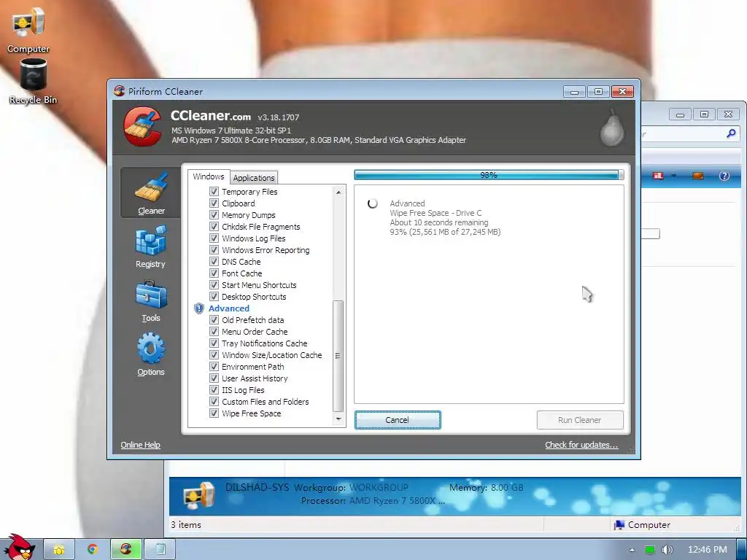
Task: Open the Cleaner section in CCleaner sidebar
Action: coord(150,192)
